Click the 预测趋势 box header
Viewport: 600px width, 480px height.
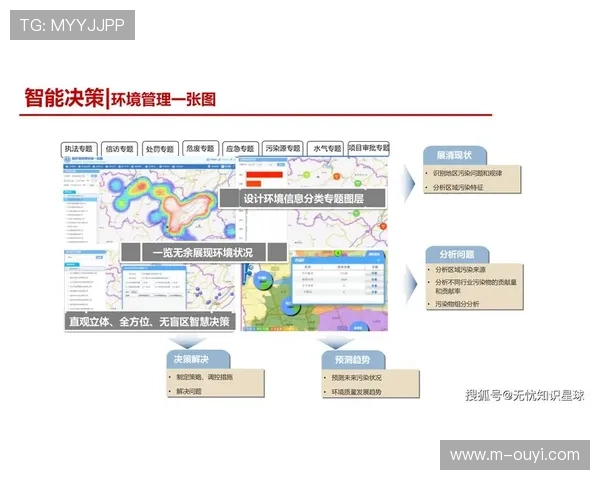(x=353, y=360)
